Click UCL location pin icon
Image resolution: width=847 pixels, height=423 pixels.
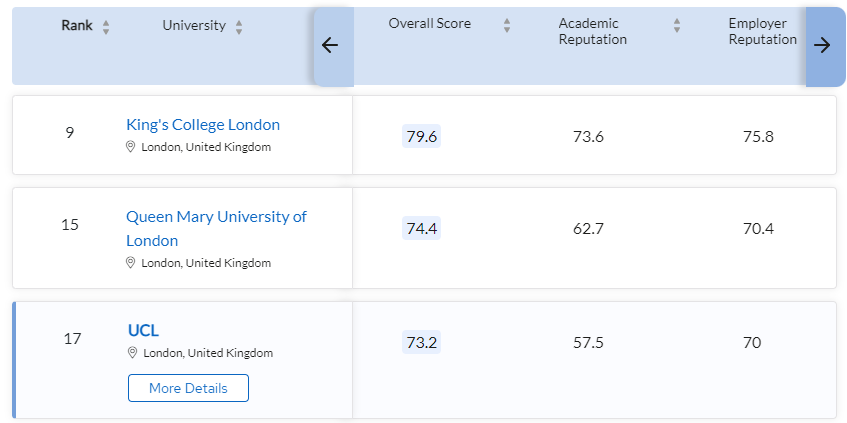tap(132, 353)
